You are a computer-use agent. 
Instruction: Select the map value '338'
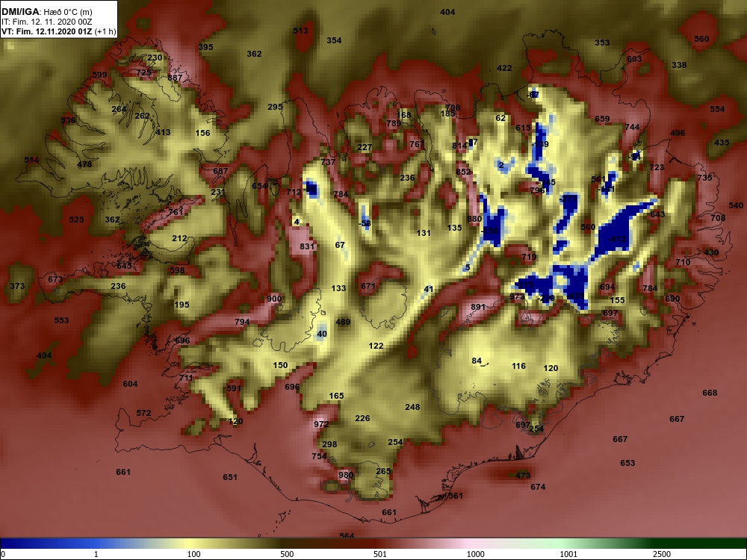(x=679, y=65)
